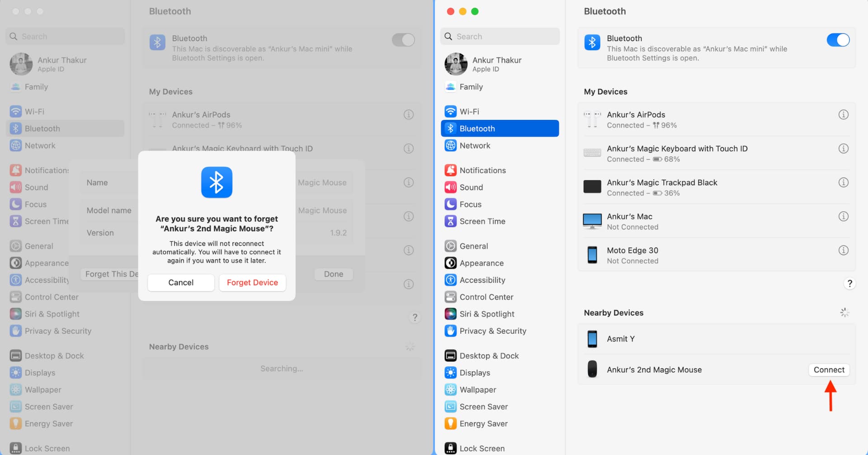Click the Desktop & Dock icon, right sidebar

450,355
